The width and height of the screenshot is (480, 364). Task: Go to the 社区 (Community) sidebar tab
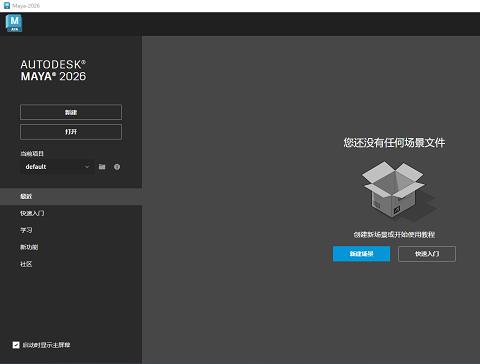pyautogui.click(x=71, y=264)
